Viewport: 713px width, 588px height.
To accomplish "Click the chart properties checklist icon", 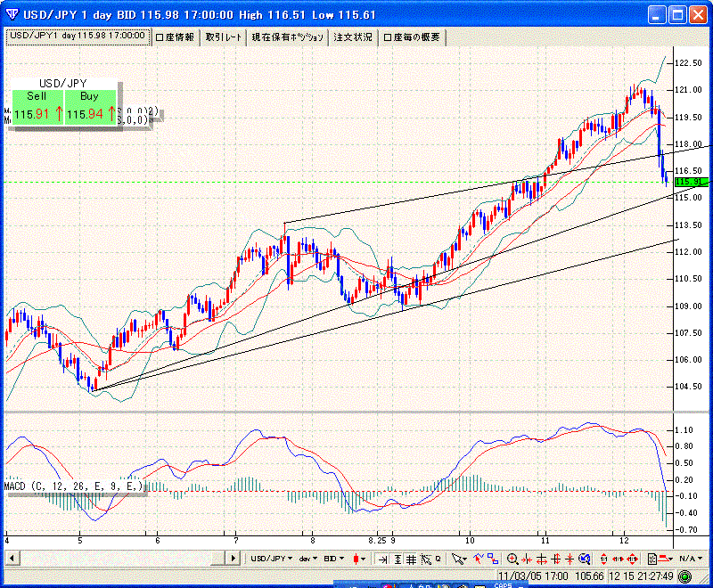I will tap(652, 559).
